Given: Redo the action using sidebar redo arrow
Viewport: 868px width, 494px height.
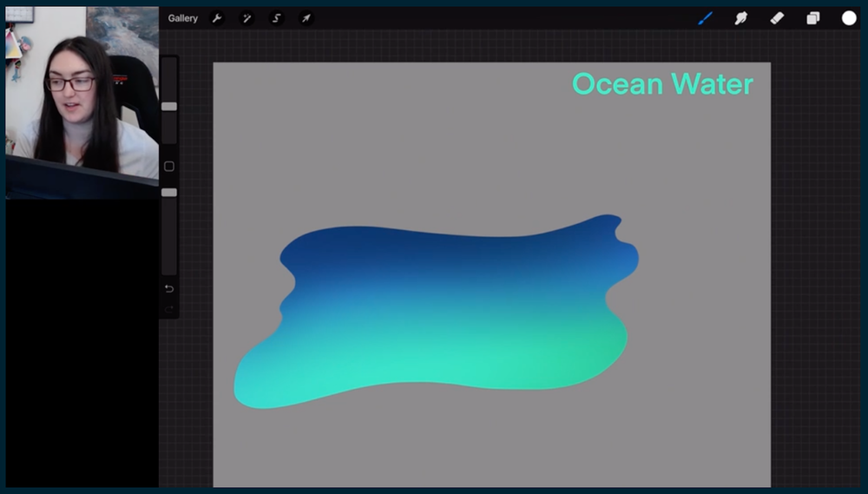Looking at the screenshot, I should click(169, 308).
